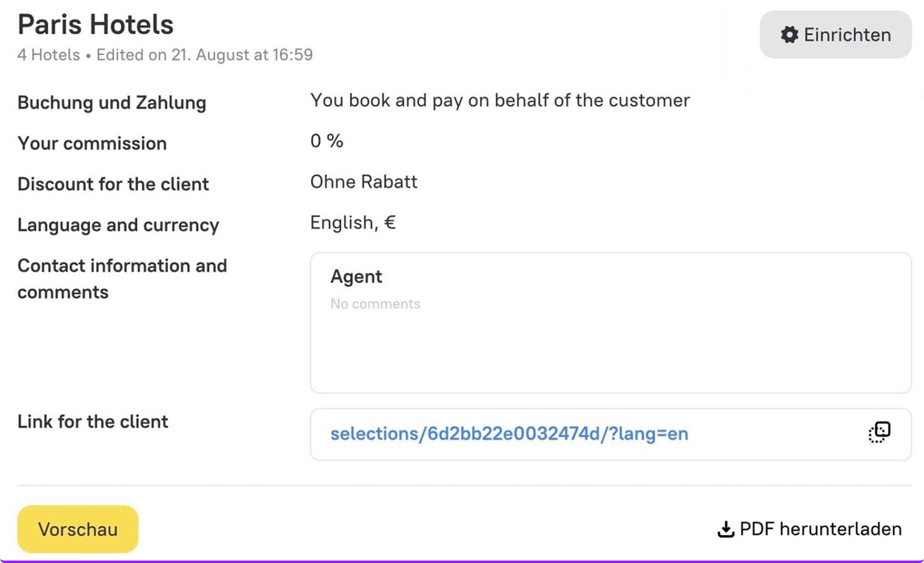Click the Language and currency label

118,225
